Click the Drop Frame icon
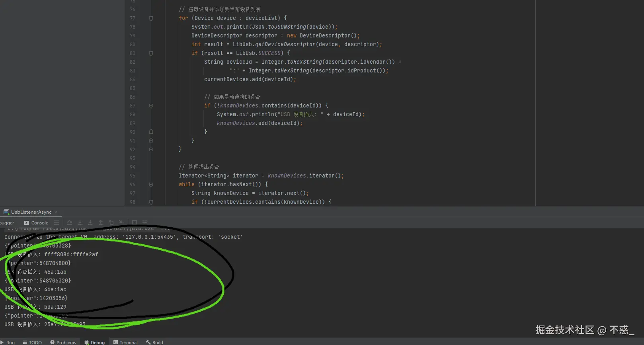The width and height of the screenshot is (644, 345). (111, 222)
